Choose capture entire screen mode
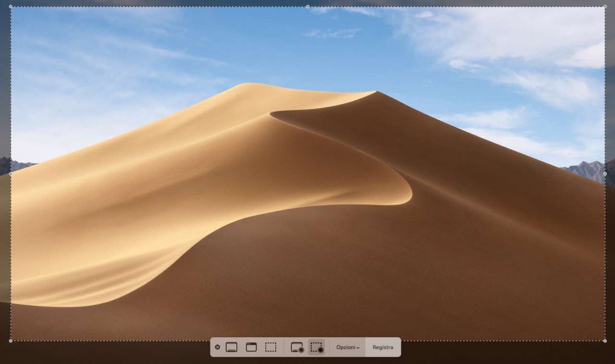 (x=232, y=347)
